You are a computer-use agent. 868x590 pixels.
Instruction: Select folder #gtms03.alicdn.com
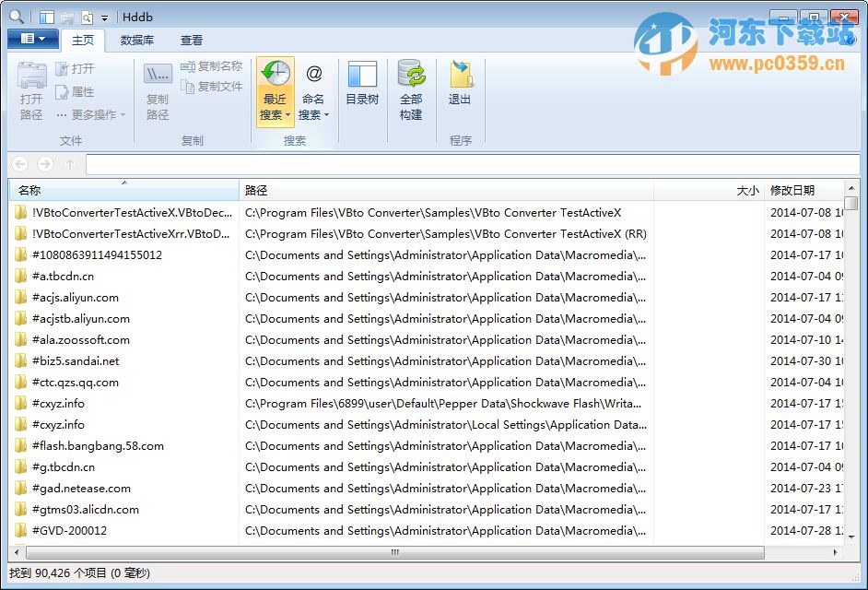point(86,510)
